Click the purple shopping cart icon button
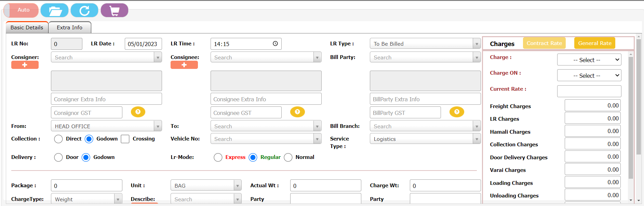 [115, 10]
